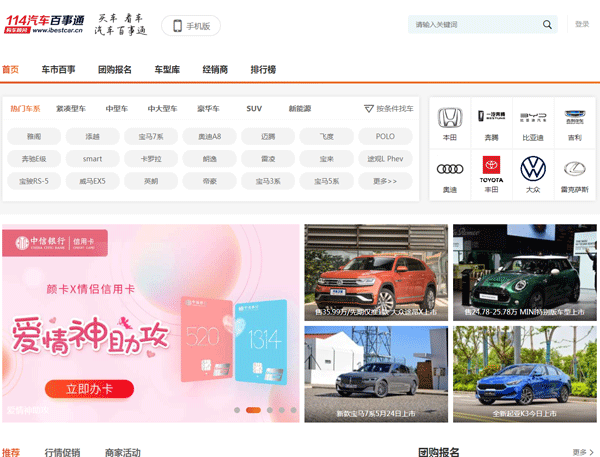
Task: Choose the 威马EX5 model pill
Action: (x=93, y=181)
